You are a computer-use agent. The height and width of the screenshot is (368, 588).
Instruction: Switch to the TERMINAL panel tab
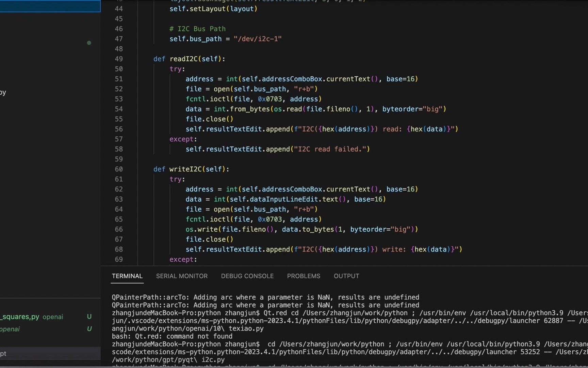click(x=127, y=276)
